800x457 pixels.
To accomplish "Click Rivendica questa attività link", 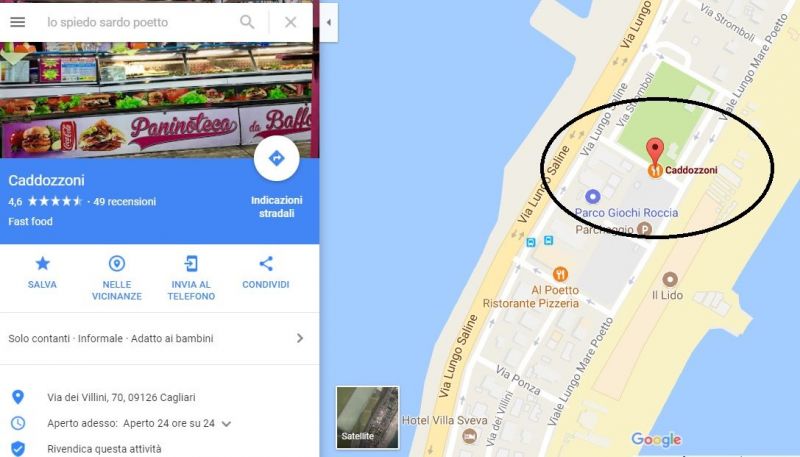I will (104, 449).
